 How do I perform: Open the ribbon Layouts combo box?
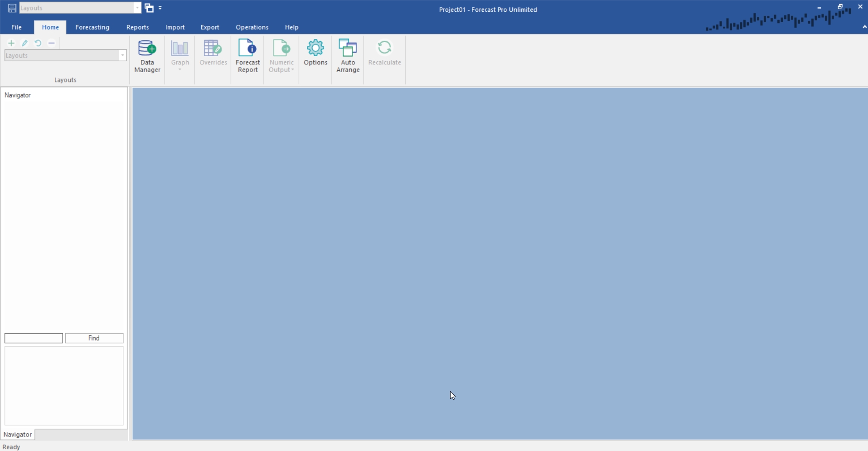click(122, 56)
